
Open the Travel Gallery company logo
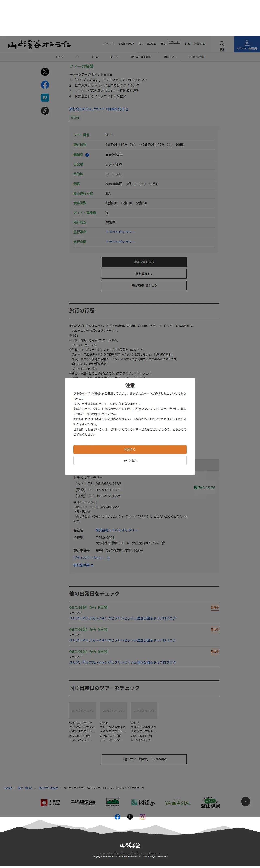point(204,487)
